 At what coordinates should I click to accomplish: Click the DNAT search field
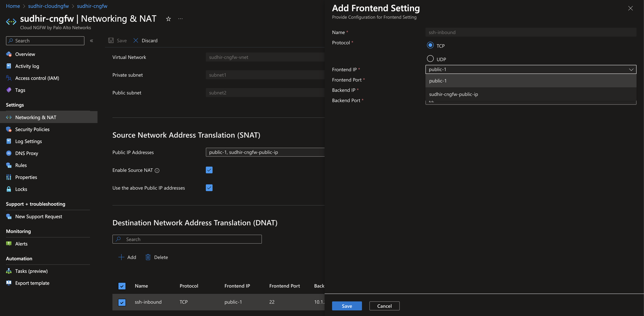coord(187,239)
